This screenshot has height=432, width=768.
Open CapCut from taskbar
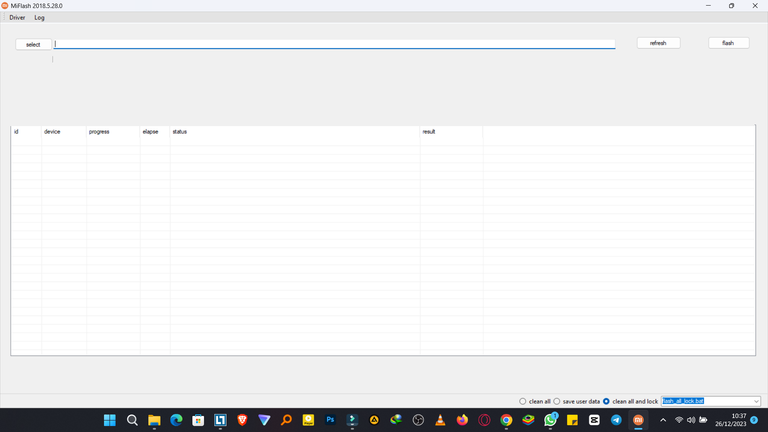click(594, 420)
